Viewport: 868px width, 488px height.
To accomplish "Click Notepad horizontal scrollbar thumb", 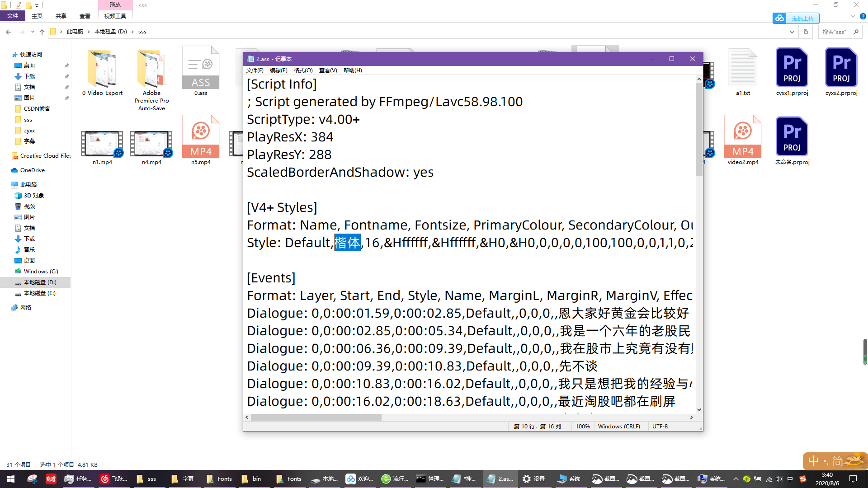I will 316,417.
